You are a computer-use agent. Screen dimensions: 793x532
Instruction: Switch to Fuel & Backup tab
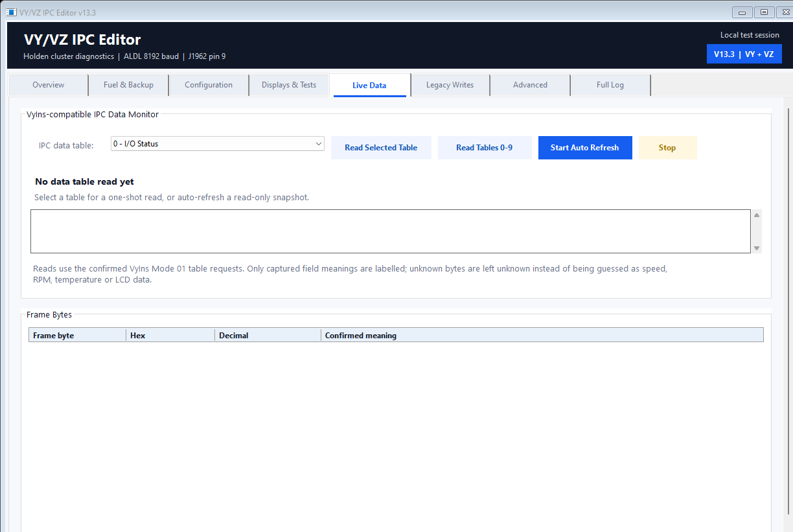click(128, 85)
